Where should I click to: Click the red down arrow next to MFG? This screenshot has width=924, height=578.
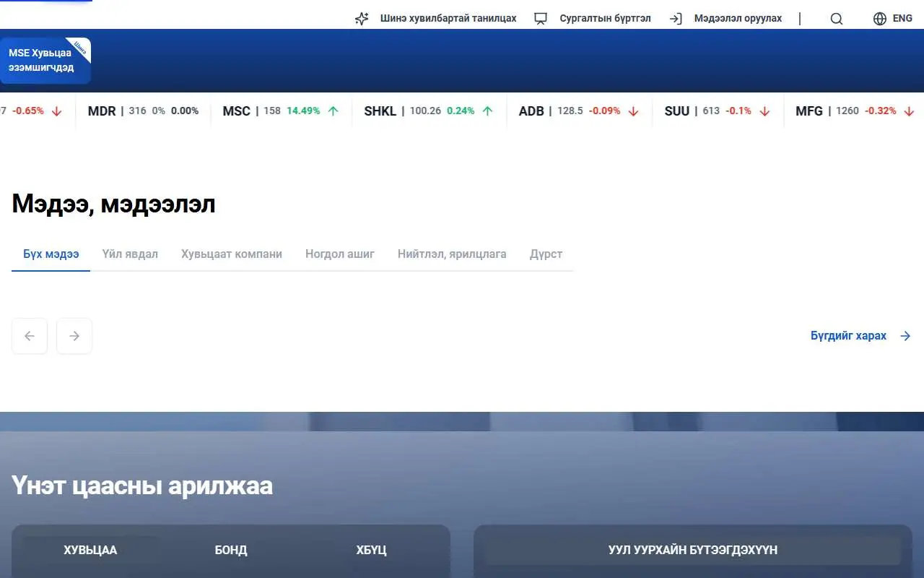pyautogui.click(x=909, y=111)
